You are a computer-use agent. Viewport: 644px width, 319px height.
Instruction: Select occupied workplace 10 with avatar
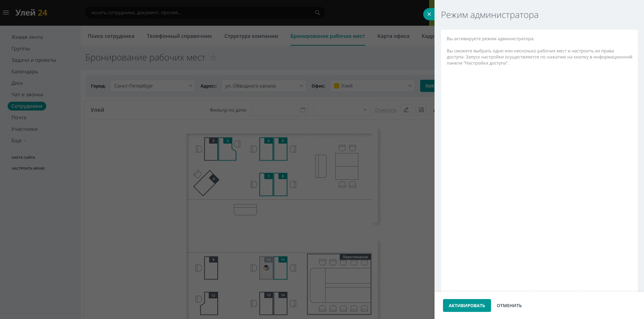(x=266, y=268)
